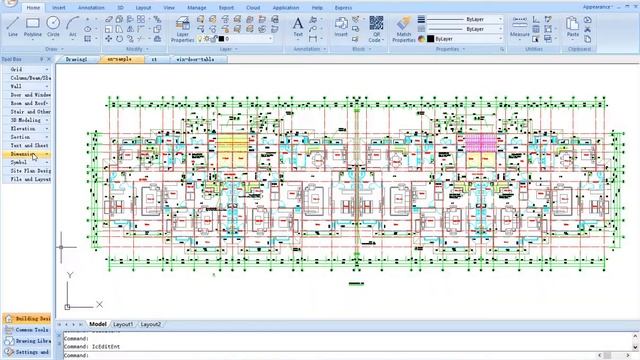Open the Measure utility
Image resolution: width=640 pixels, height=360 pixels.
[520, 27]
